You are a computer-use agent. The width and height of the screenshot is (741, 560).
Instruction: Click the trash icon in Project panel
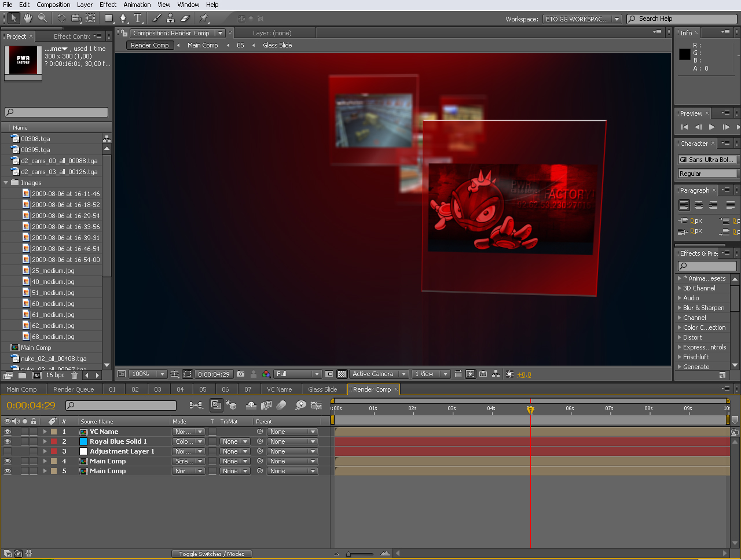74,375
